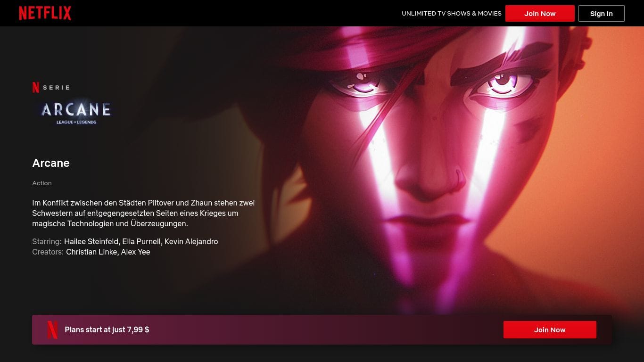
Task: Click the 'Plans start at just 7,99 $' text
Action: [107, 329]
